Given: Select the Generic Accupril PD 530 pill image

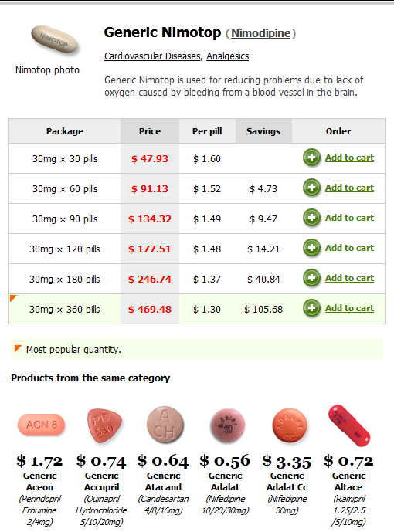Looking at the screenshot, I should point(104,425).
